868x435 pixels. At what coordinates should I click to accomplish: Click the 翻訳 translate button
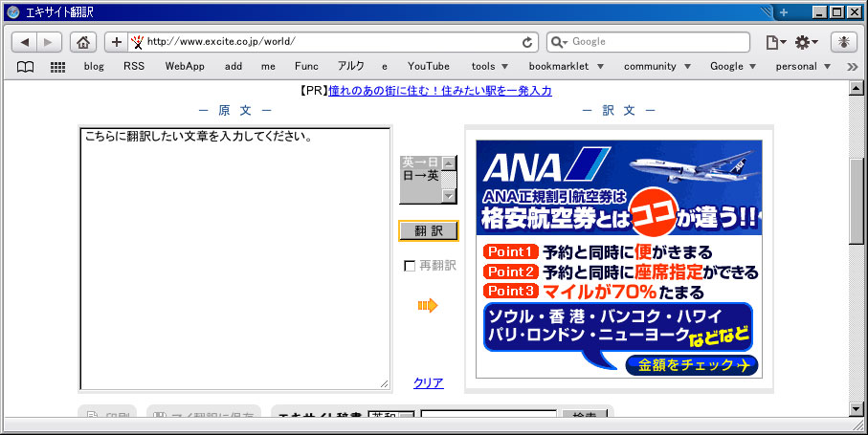429,231
